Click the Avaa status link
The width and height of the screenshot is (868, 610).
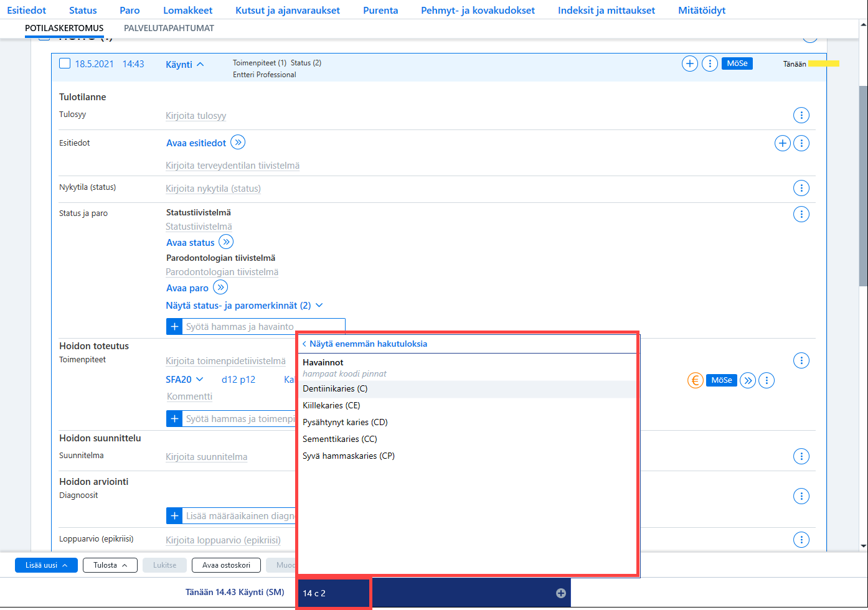pyautogui.click(x=190, y=243)
